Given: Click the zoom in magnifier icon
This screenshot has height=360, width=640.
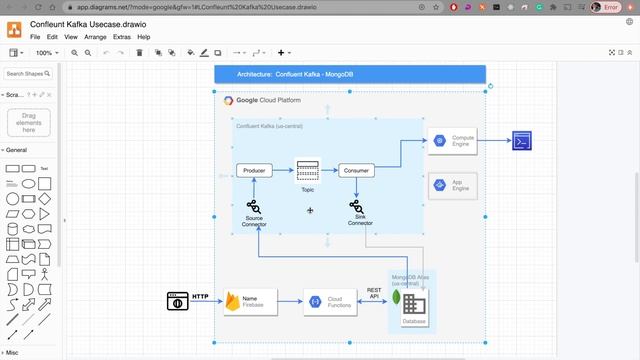Looking at the screenshot, I should [x=74, y=53].
